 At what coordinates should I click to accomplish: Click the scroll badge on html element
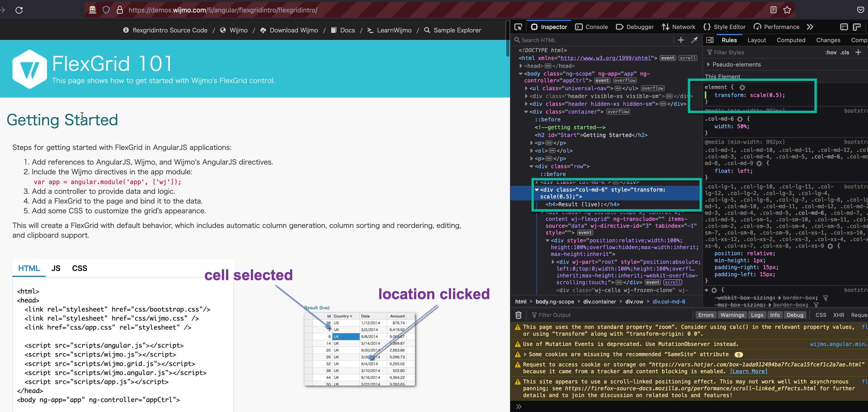coord(687,58)
